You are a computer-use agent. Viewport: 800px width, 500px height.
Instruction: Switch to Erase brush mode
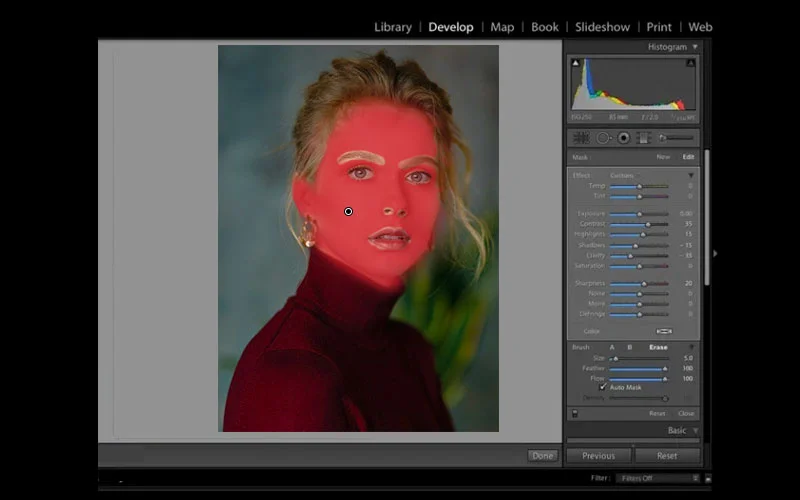pyautogui.click(x=658, y=347)
